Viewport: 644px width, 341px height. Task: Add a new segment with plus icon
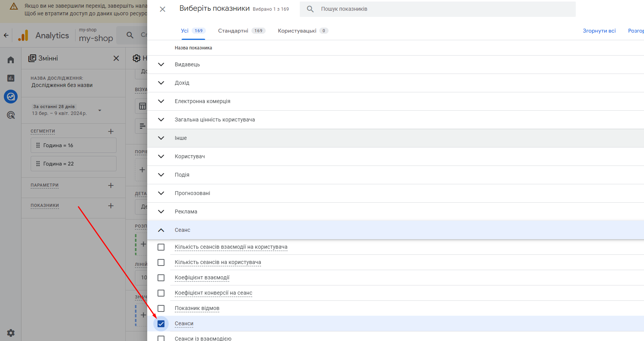tap(111, 131)
